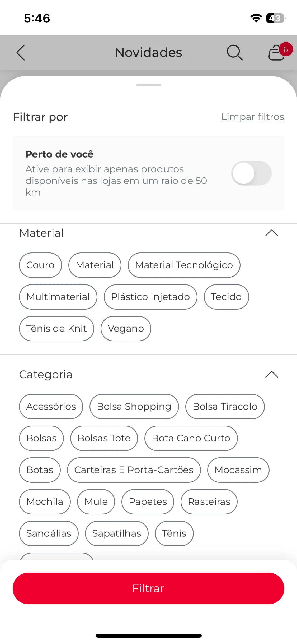Screen dimensions: 297x644
Task: Enable the Perto de você switch
Action: (251, 173)
